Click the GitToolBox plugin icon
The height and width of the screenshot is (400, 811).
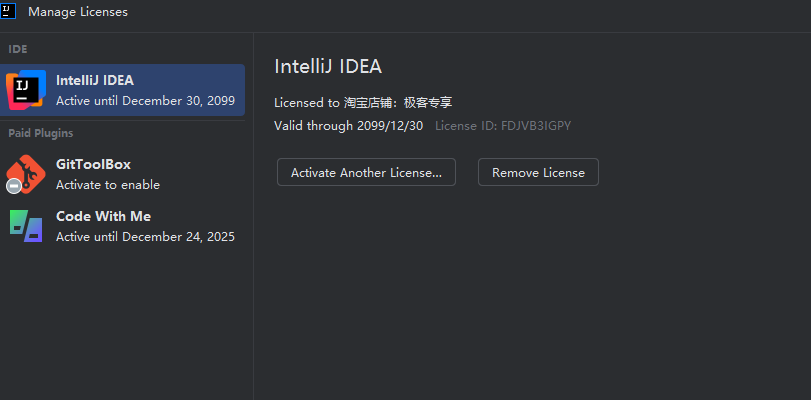tap(26, 174)
